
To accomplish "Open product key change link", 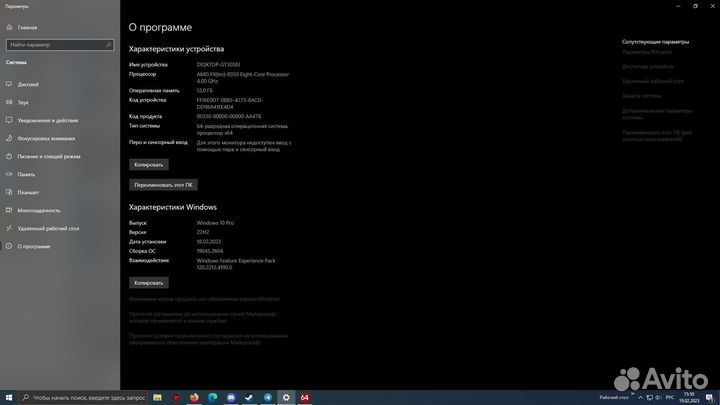I will pyautogui.click(x=204, y=299).
